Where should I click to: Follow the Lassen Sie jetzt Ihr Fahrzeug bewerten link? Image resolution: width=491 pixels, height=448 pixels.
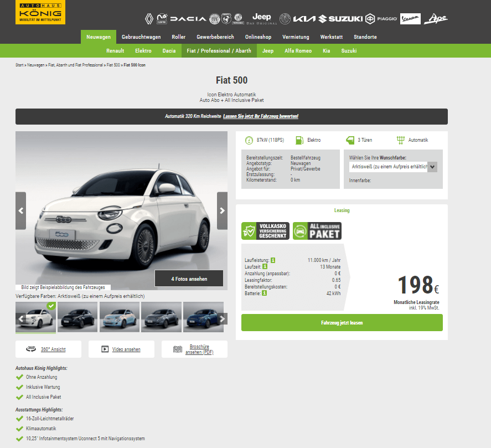coord(261,116)
